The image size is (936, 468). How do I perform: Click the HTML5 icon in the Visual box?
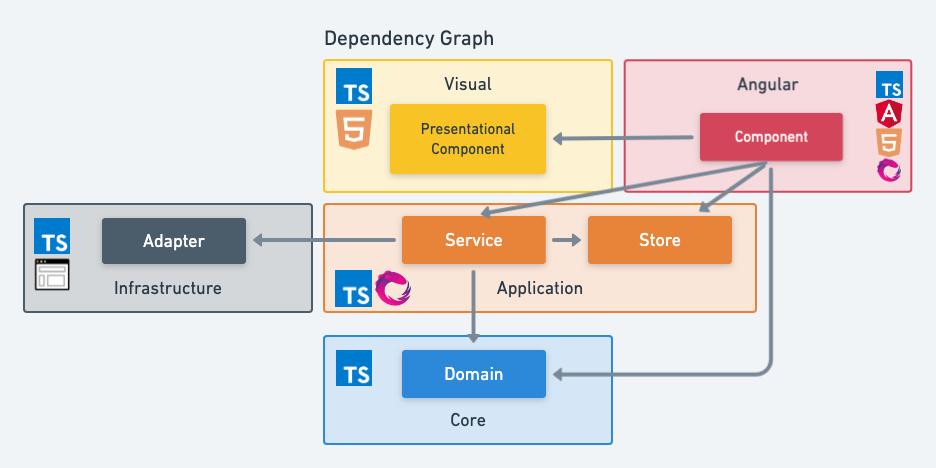(355, 130)
